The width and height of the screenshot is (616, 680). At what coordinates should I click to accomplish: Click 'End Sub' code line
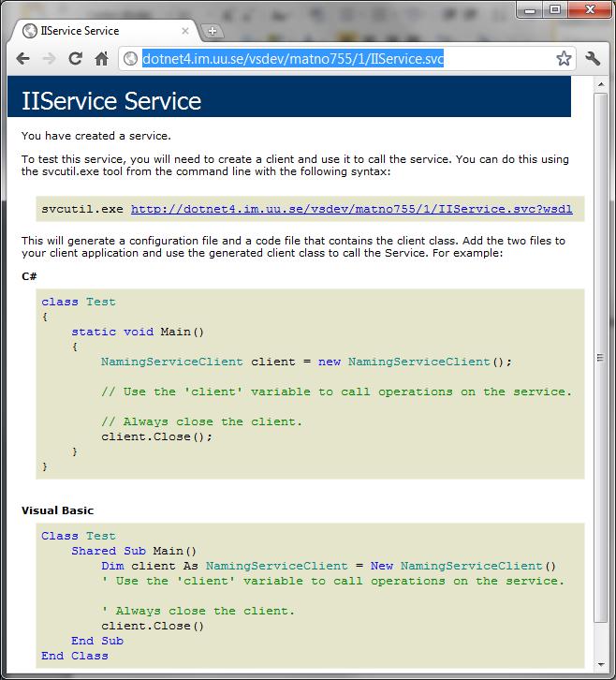click(x=97, y=641)
